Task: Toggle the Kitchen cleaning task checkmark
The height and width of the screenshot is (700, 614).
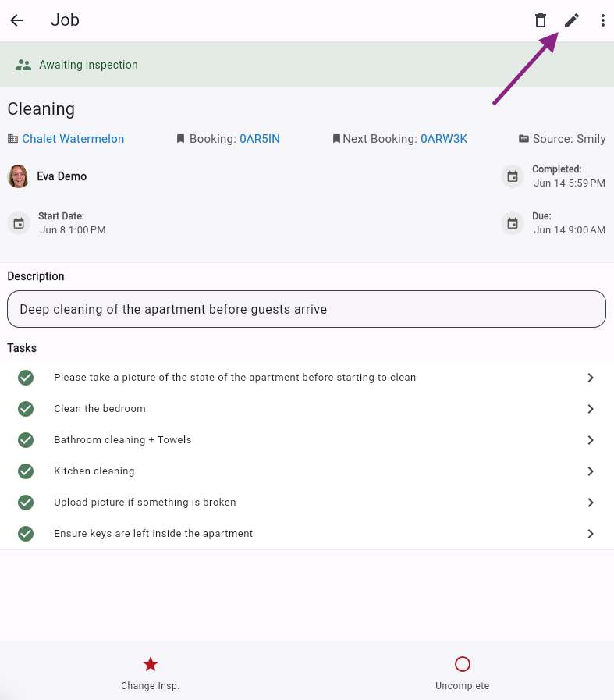Action: pos(26,471)
